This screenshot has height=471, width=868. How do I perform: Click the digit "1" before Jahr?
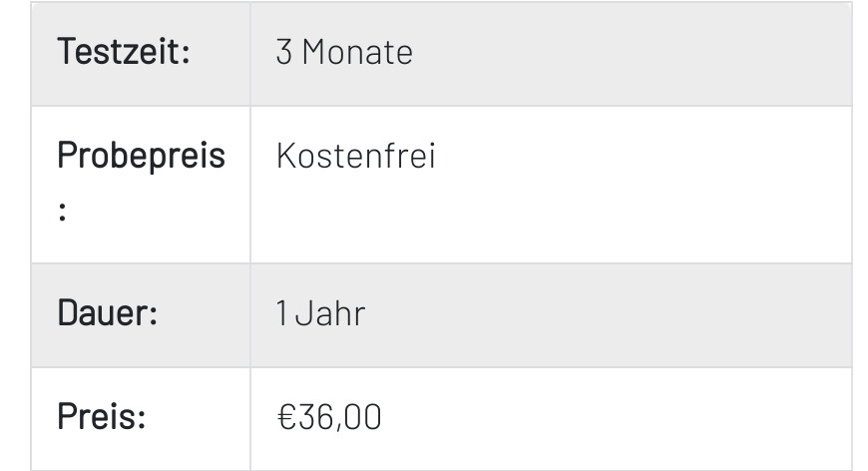[281, 314]
